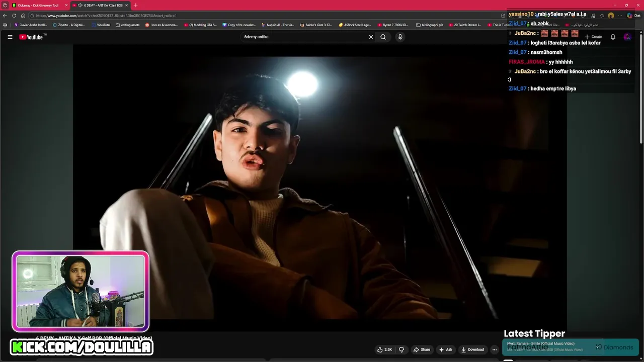The image size is (644, 362).
Task: Open 20 Twitch Stream bookmark
Action: (465, 25)
